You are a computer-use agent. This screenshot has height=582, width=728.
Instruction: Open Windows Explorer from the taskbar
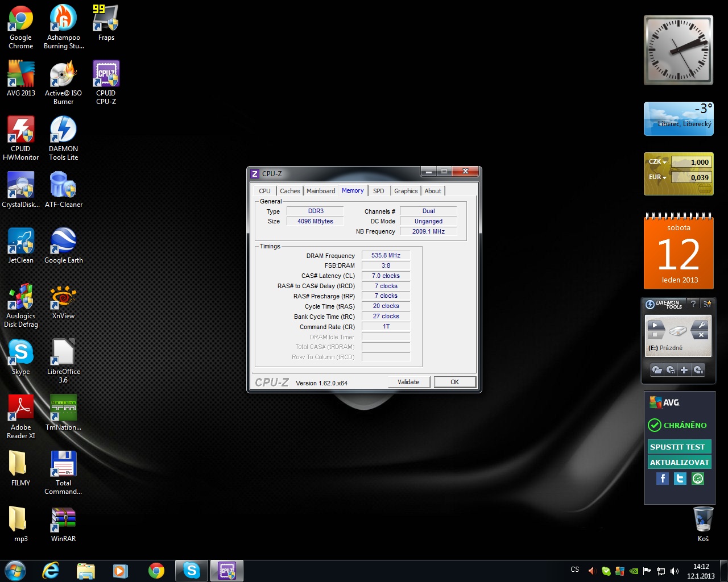[86, 571]
